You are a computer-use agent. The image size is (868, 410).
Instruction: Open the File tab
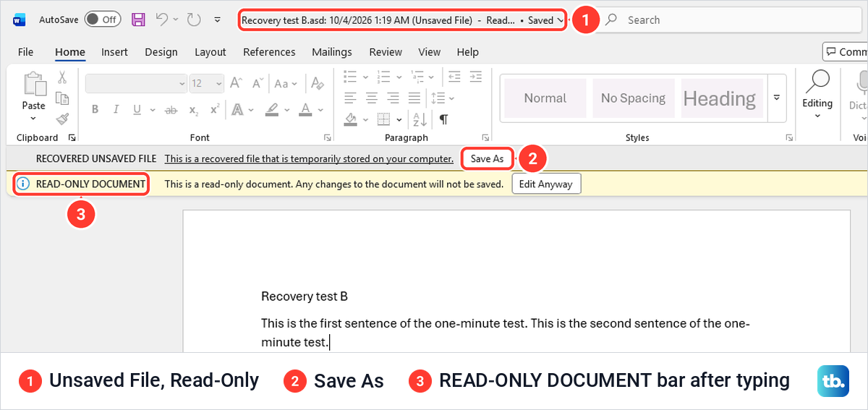click(x=25, y=52)
